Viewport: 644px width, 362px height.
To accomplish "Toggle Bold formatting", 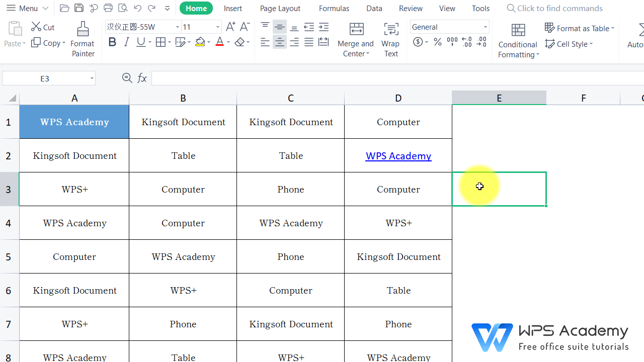I will (112, 42).
